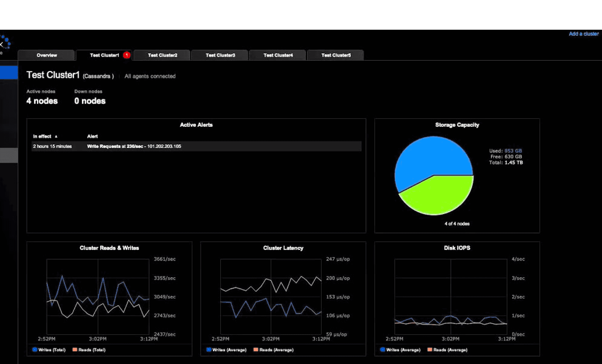Switch to Test Cluster2 tab

162,55
